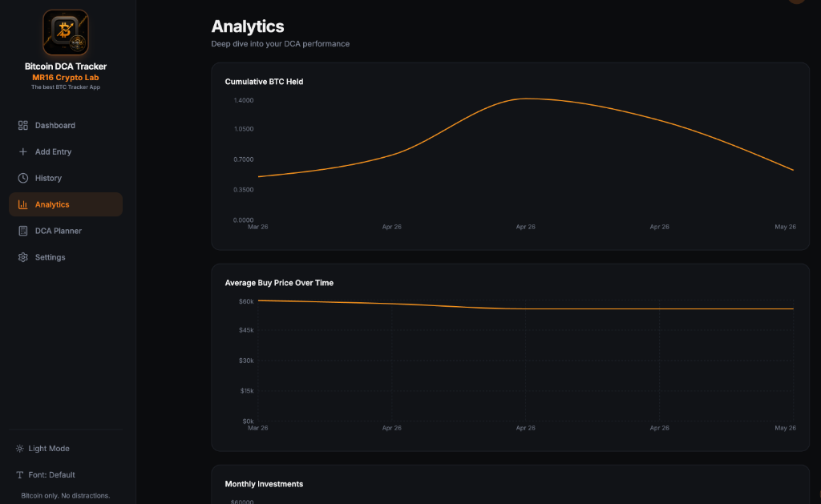Screen dimensions: 821x504
Task: Click the $45k axis label
Action: (x=246, y=330)
